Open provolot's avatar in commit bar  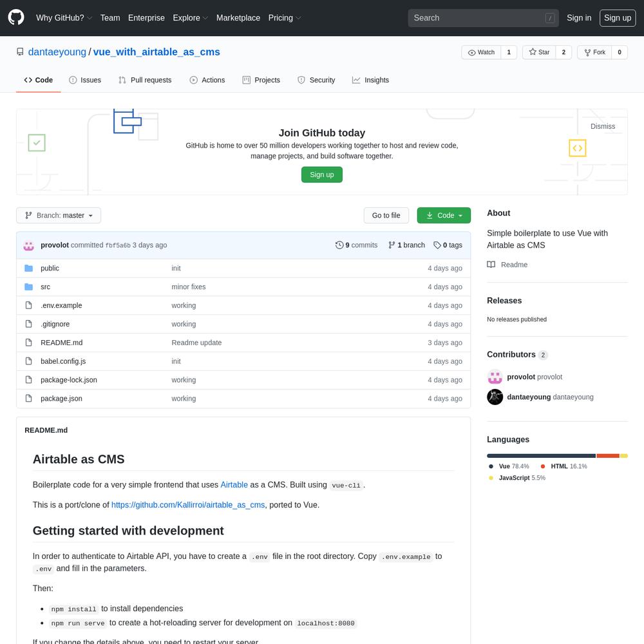click(x=29, y=245)
